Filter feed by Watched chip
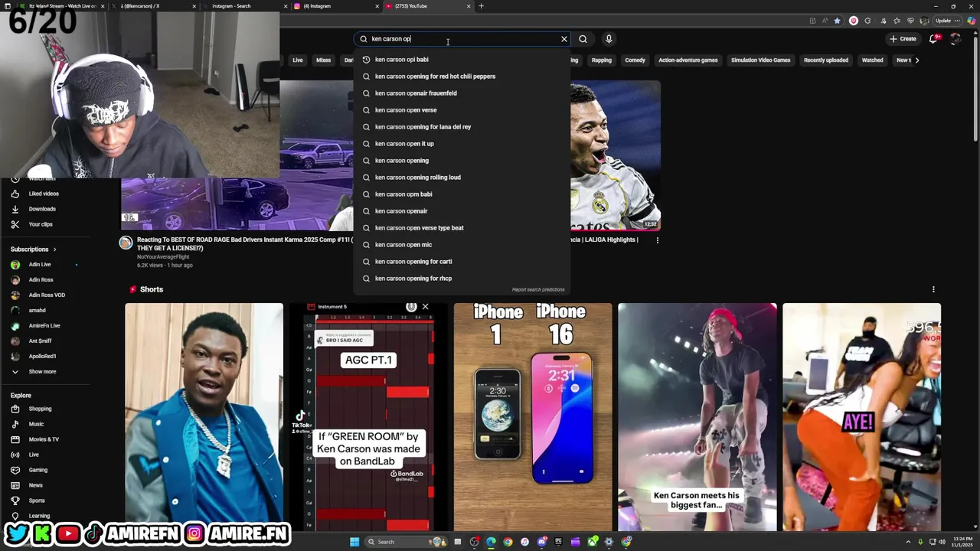 (x=873, y=60)
